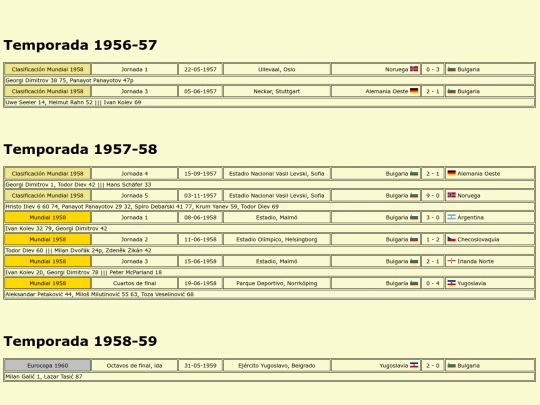
Task: Click the 'Cuartos de final' cell
Action: coord(134,283)
